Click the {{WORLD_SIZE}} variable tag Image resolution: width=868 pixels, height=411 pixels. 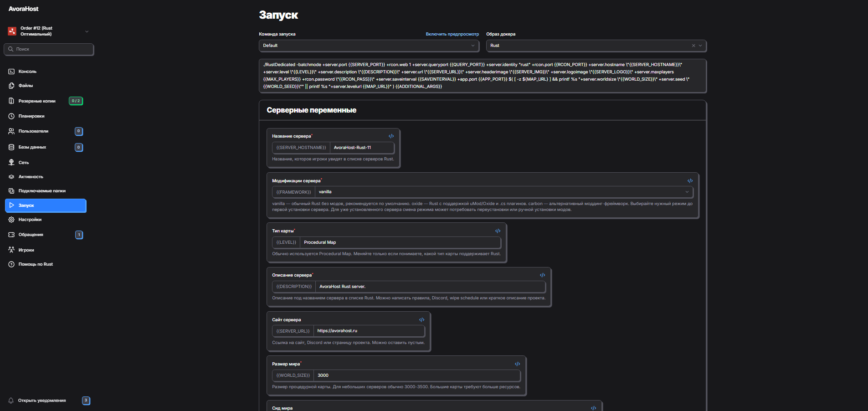point(293,375)
